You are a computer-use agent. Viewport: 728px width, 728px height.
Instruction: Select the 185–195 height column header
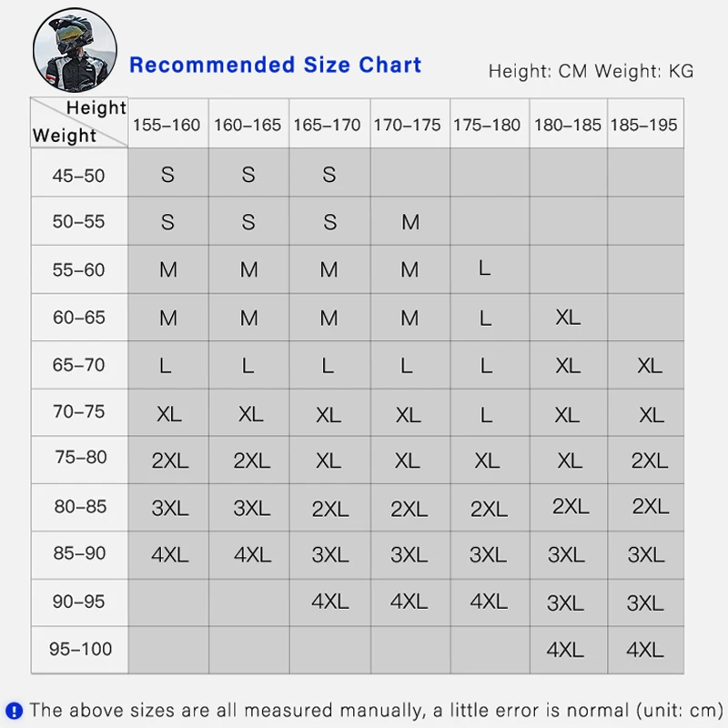[645, 124]
